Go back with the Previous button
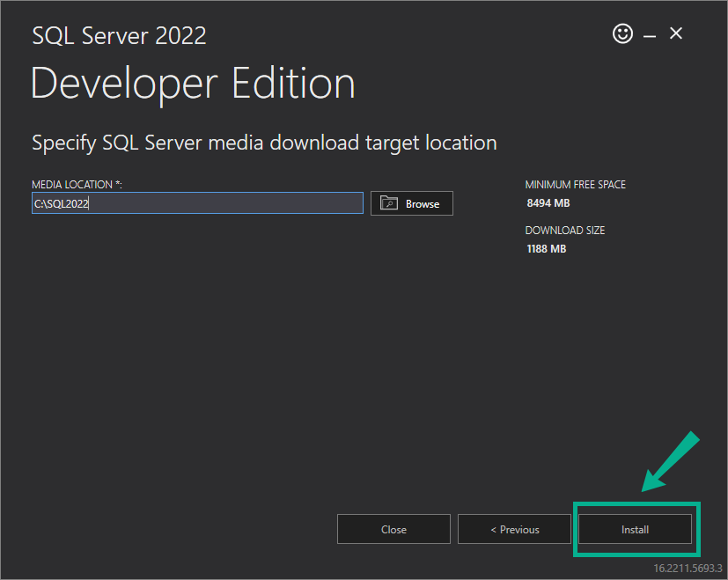 click(x=514, y=529)
